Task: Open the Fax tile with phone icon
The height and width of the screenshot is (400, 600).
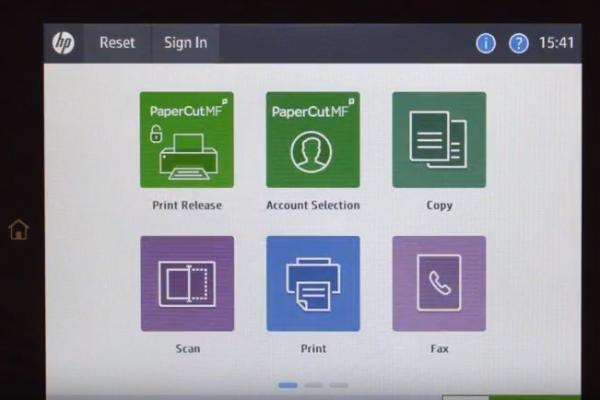Action: tap(439, 283)
